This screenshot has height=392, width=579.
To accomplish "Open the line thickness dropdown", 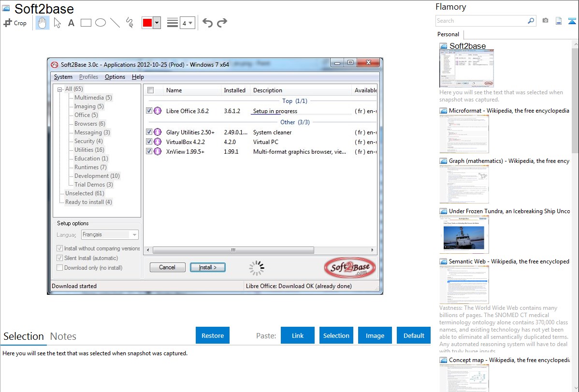I will click(x=187, y=23).
